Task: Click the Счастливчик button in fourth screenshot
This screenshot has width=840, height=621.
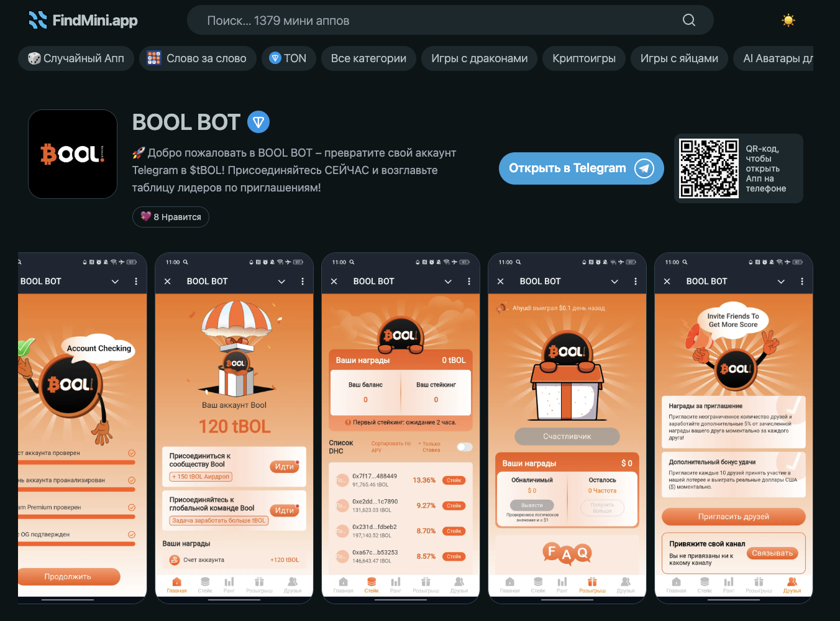Action: coord(567,436)
